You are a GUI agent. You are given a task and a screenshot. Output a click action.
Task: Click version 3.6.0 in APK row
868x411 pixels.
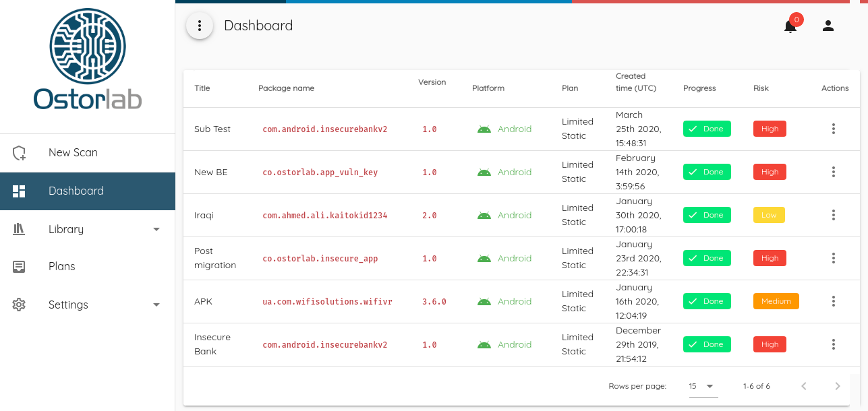click(434, 301)
